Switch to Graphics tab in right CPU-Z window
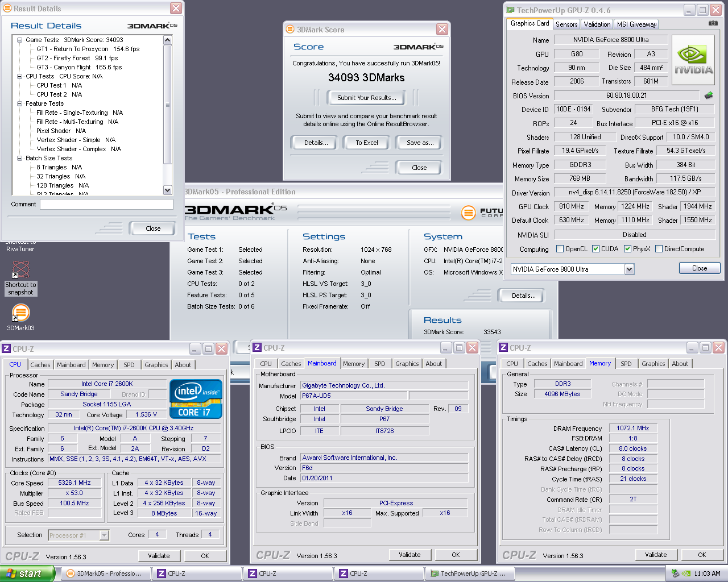 (653, 364)
